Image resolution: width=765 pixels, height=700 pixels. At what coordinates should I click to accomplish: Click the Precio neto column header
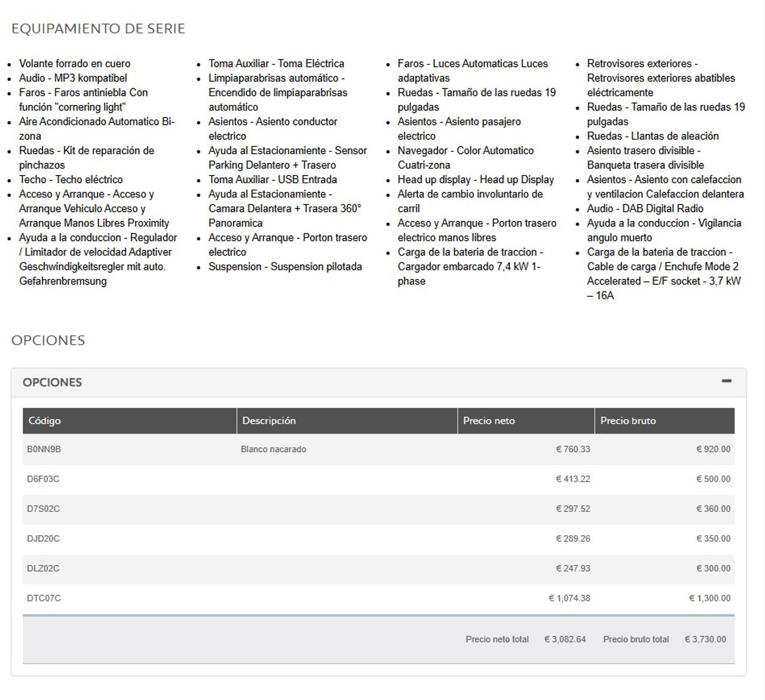point(489,420)
